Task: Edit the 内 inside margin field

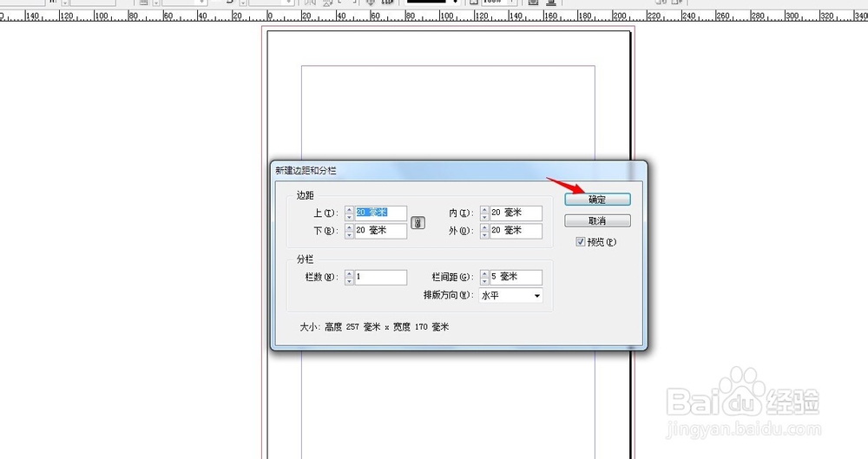Action: [x=516, y=213]
